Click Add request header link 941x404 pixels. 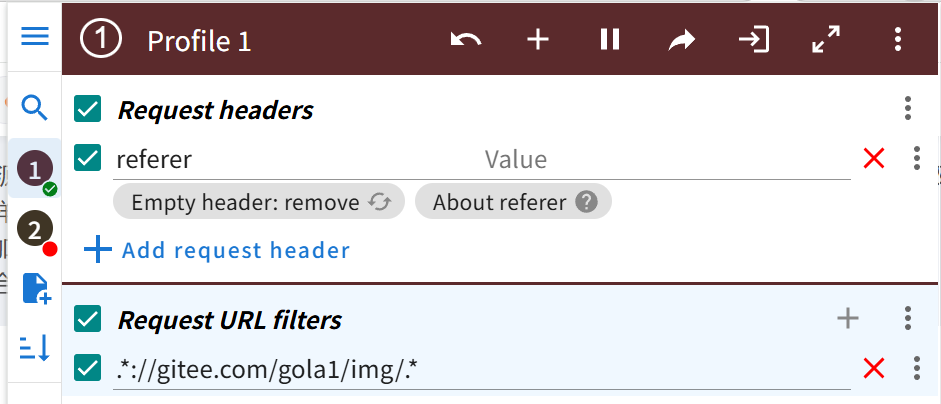point(217,250)
